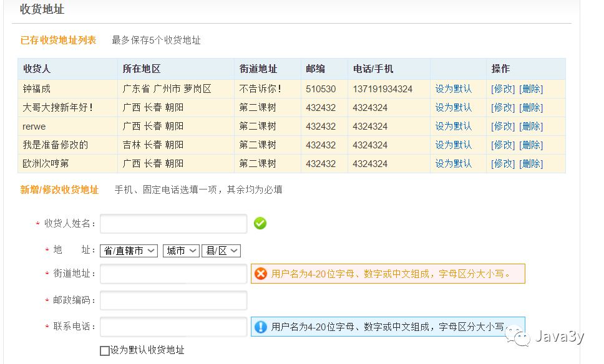This screenshot has height=364, width=604.
Task: Tick the 设为默认收货地址 checkbox
Action: tap(104, 350)
